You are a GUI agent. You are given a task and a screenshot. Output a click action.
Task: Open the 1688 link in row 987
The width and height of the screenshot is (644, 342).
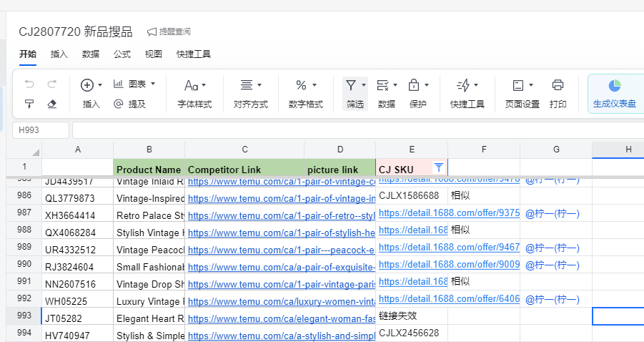point(449,212)
